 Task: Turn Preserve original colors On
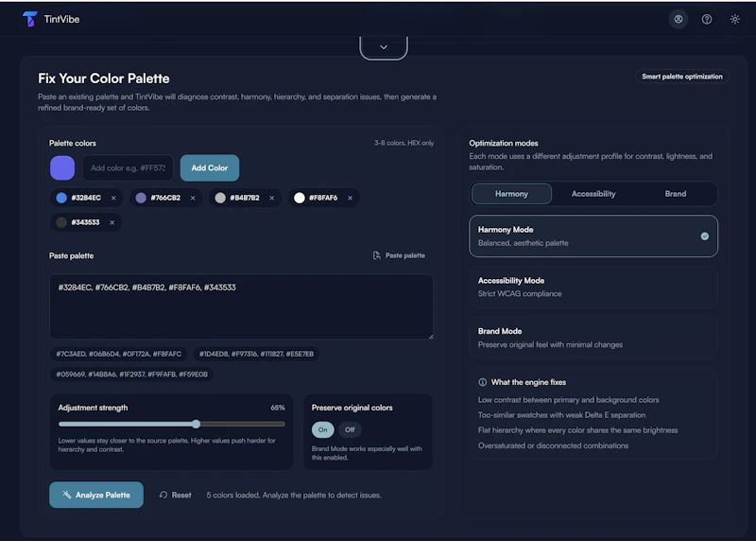point(322,429)
